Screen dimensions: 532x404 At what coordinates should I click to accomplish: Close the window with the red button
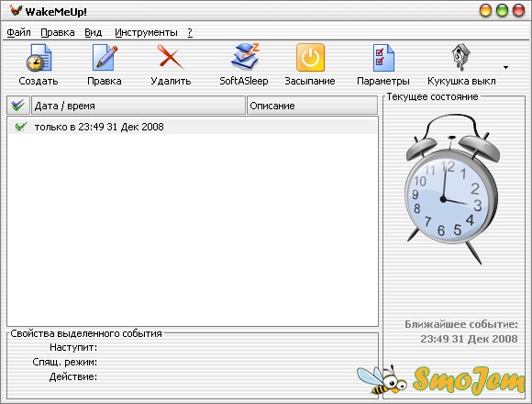pyautogui.click(x=518, y=10)
